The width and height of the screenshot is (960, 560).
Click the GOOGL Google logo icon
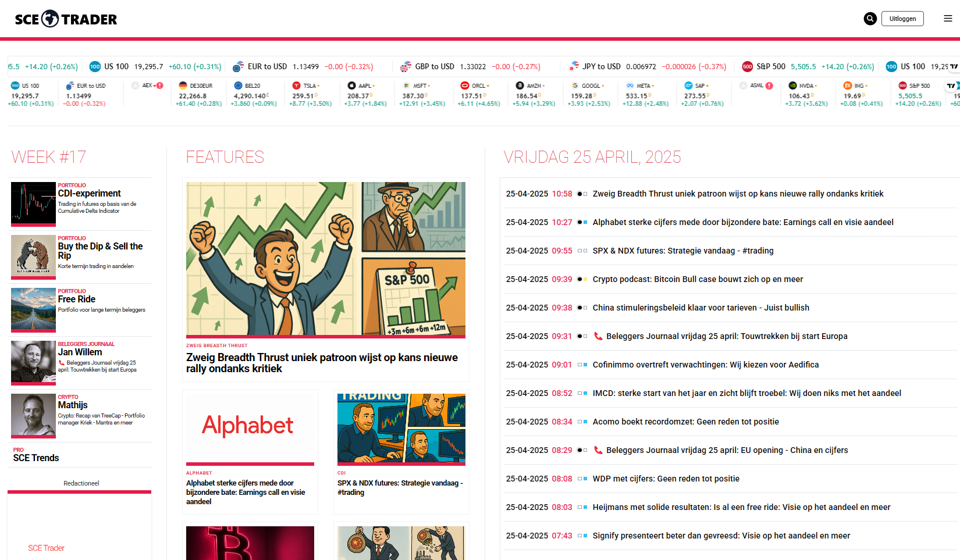point(575,85)
